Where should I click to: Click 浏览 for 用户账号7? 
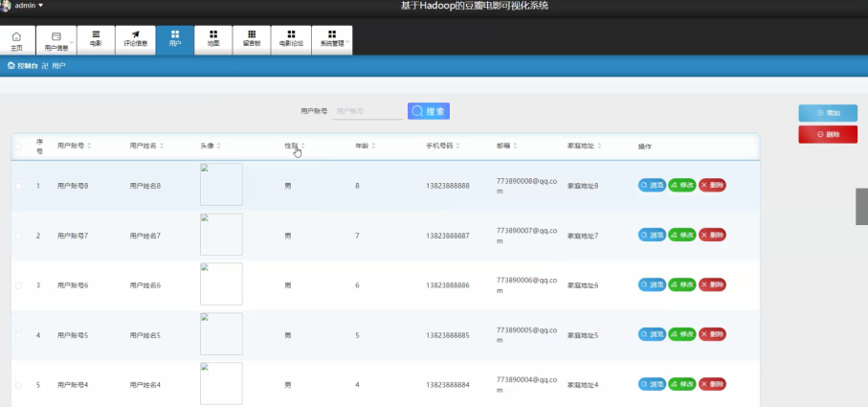652,235
